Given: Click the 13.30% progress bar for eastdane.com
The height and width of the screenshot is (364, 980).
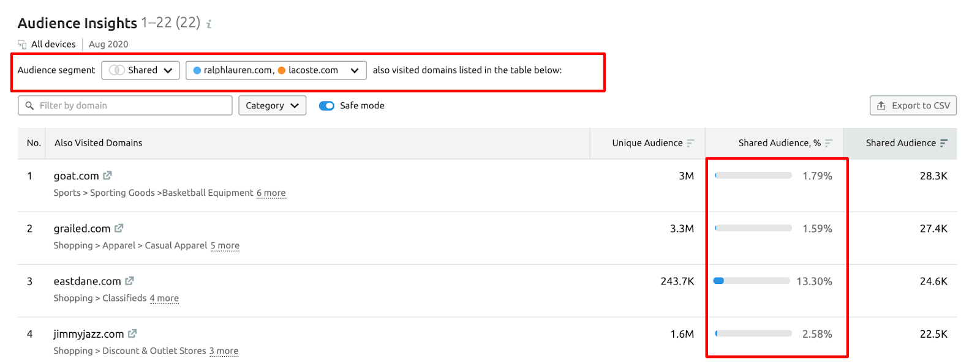Looking at the screenshot, I should (x=752, y=281).
